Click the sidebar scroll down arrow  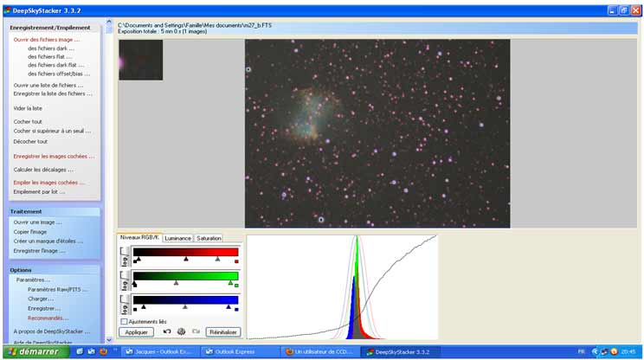(x=109, y=340)
